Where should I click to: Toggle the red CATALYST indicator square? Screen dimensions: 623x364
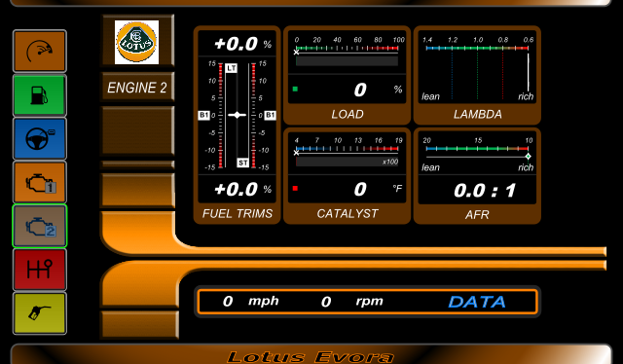[x=295, y=189]
